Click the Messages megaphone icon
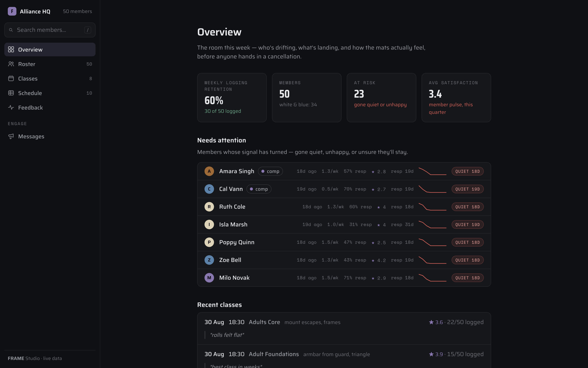This screenshot has width=588, height=368. [11, 136]
